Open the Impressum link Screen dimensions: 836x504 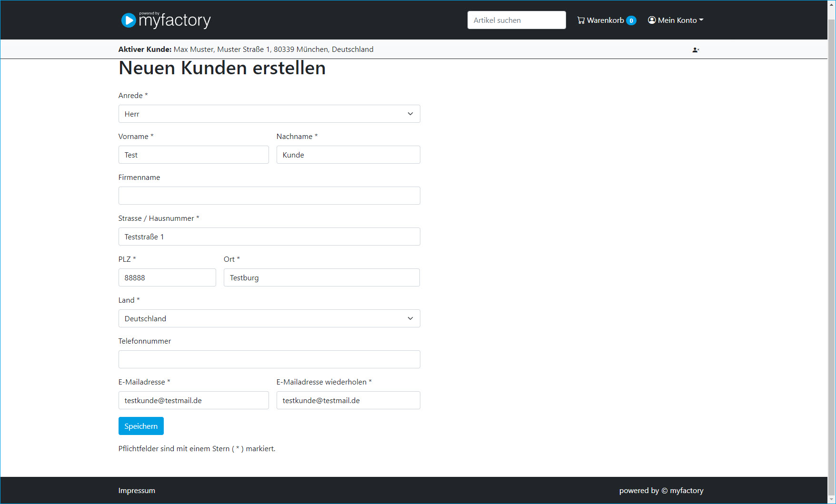[x=137, y=491]
